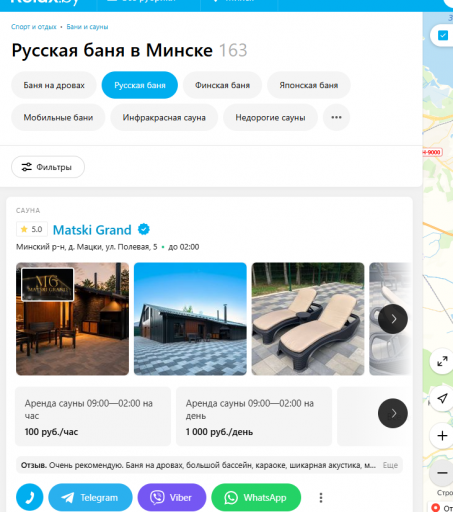Open the Matski Grand listing title
453x512 pixels.
click(92, 230)
